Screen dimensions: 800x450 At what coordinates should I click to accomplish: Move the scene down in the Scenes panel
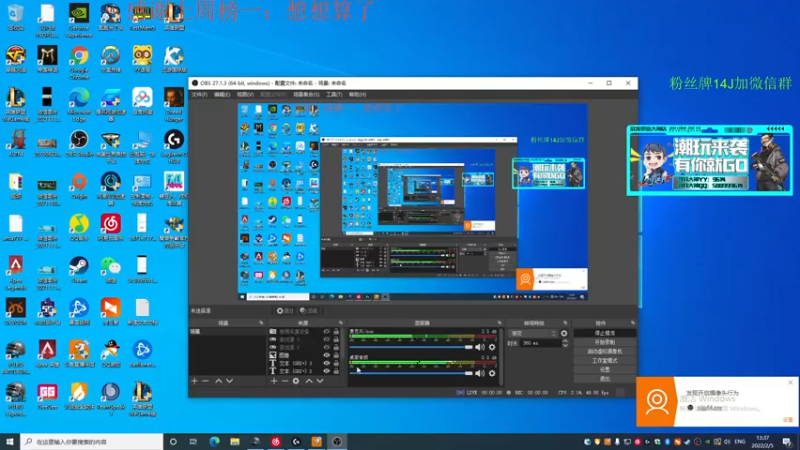[230, 381]
